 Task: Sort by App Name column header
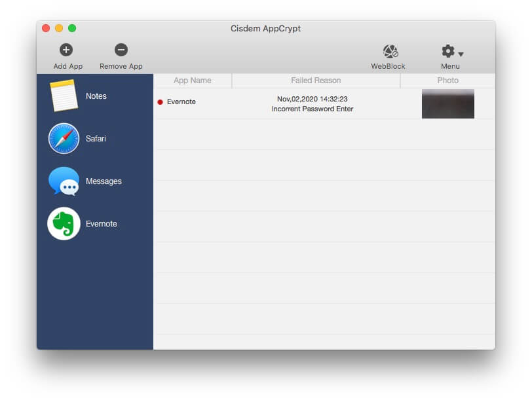pyautogui.click(x=193, y=81)
